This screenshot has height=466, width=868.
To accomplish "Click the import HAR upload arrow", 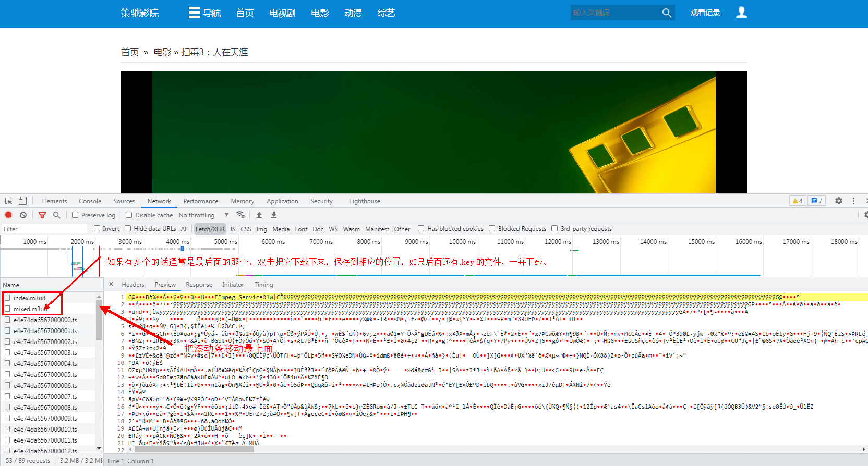I will (x=259, y=215).
